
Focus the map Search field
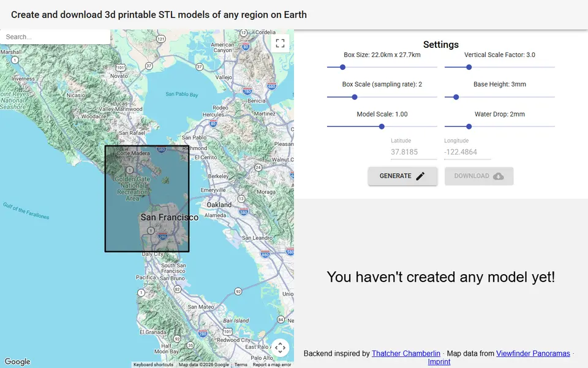pyautogui.click(x=55, y=37)
